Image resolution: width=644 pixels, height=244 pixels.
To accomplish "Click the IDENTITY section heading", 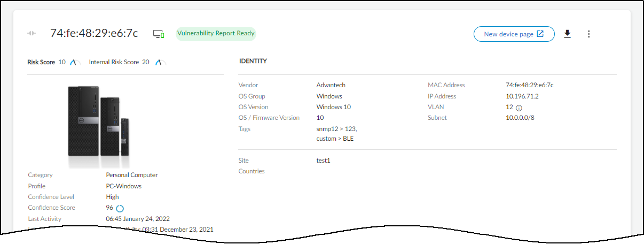I will 253,62.
